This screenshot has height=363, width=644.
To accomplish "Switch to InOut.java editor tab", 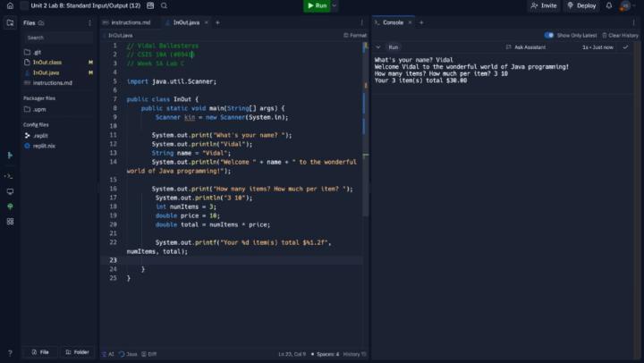I will click(186, 22).
